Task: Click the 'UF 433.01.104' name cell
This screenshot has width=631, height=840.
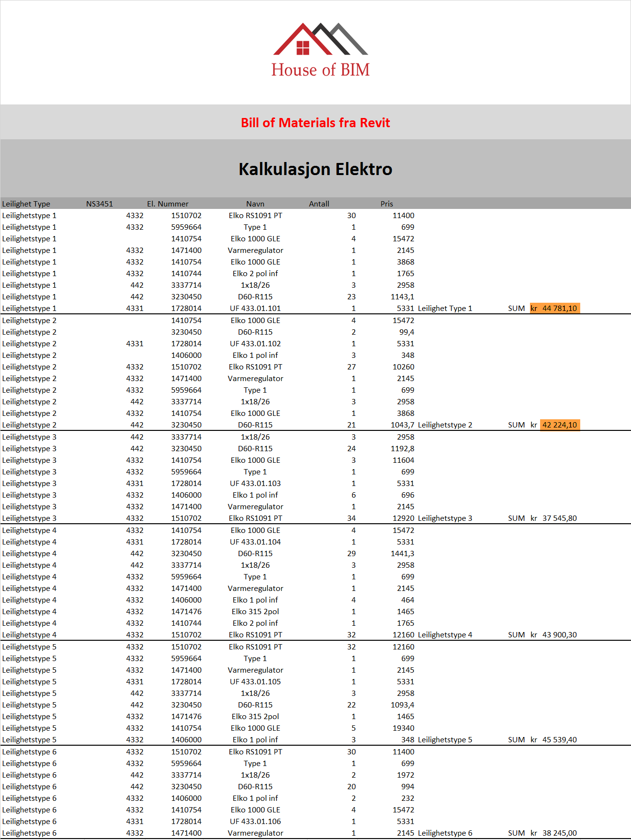Action: tap(255, 542)
